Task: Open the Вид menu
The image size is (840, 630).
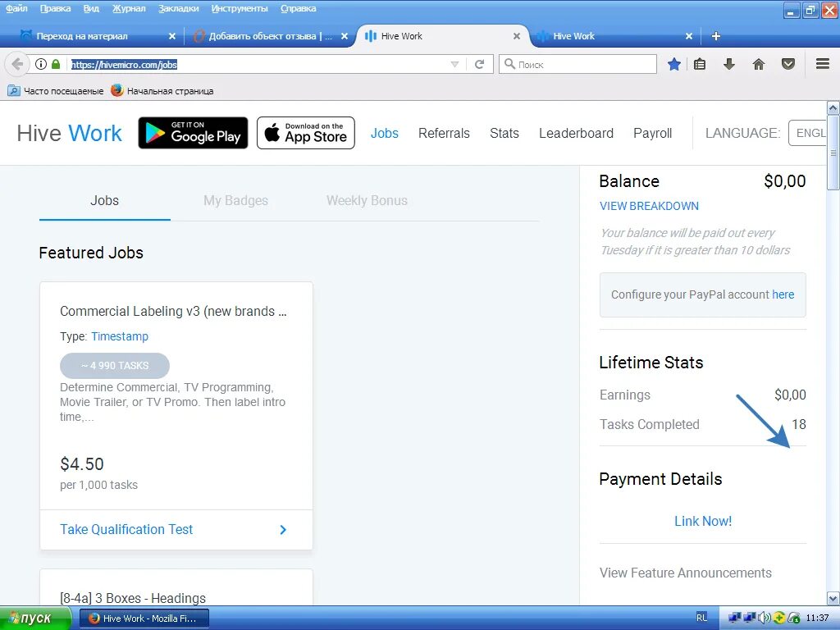Action: pyautogui.click(x=91, y=8)
